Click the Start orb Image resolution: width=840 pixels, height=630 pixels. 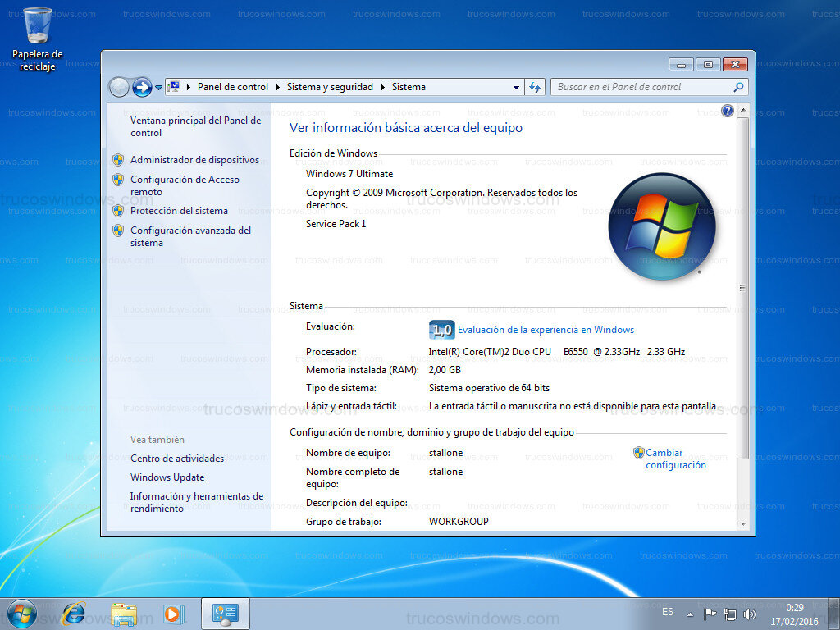click(x=21, y=613)
